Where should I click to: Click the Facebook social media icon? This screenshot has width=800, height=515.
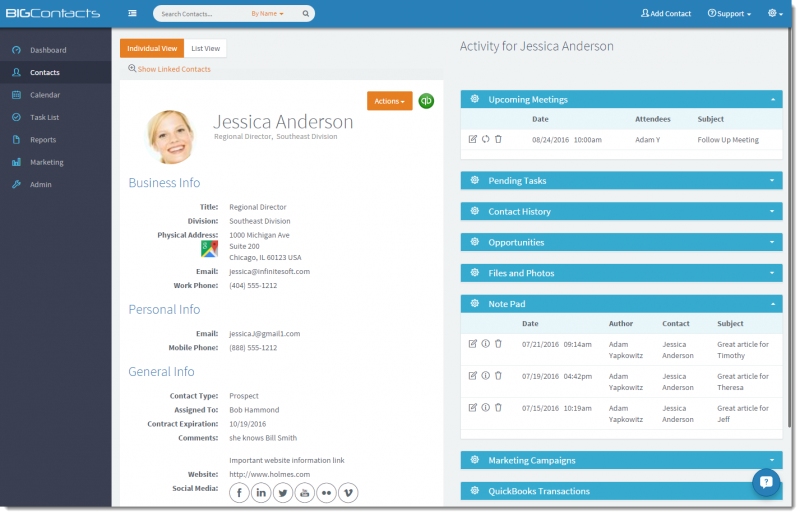pos(239,493)
